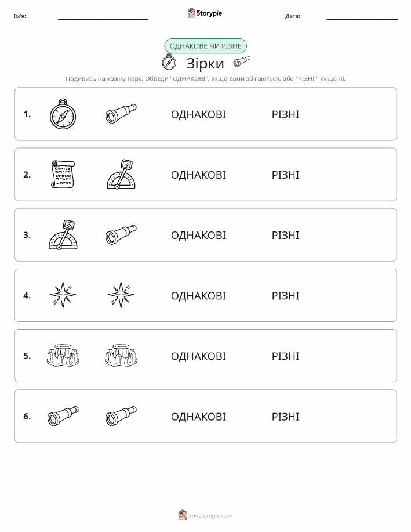Click the small compass icon beside Зірки title
The width and height of the screenshot is (411, 532).
(169, 62)
